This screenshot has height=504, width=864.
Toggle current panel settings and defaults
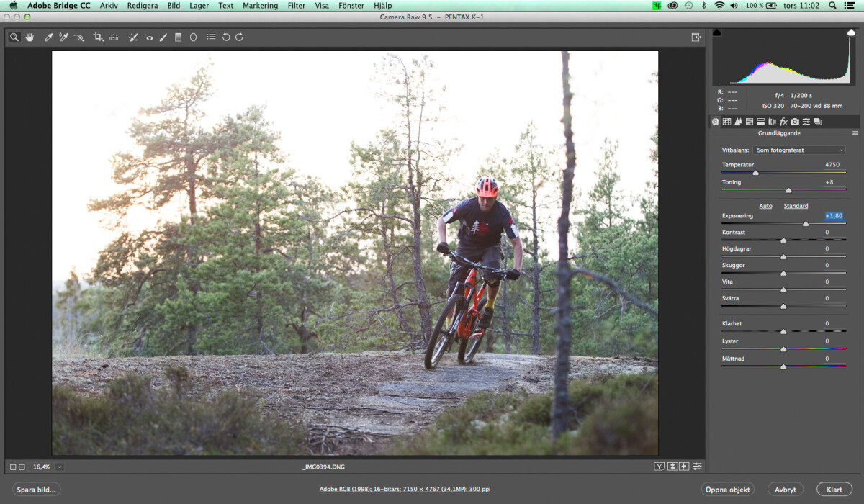pyautogui.click(x=697, y=467)
